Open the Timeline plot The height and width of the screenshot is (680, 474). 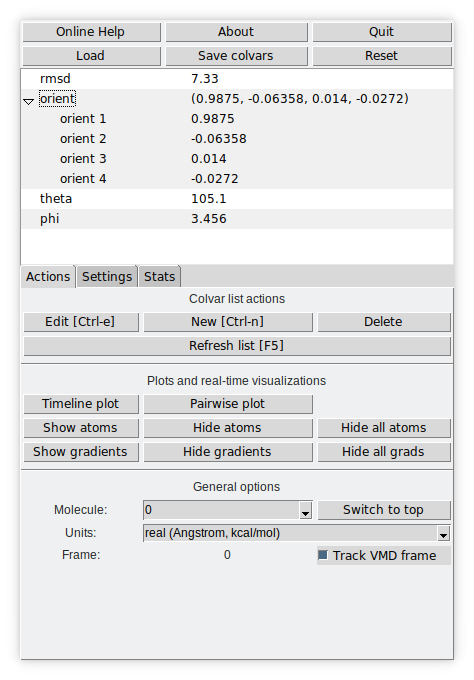[x=81, y=404]
